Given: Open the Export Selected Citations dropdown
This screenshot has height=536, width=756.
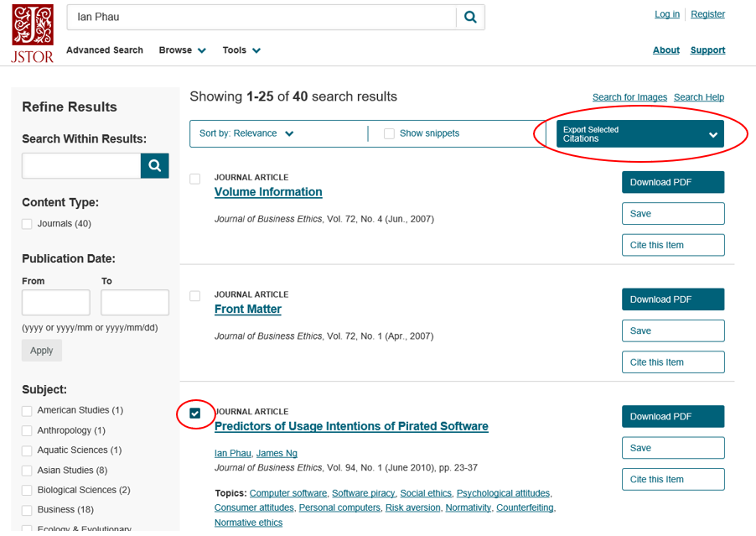Looking at the screenshot, I should pos(639,133).
